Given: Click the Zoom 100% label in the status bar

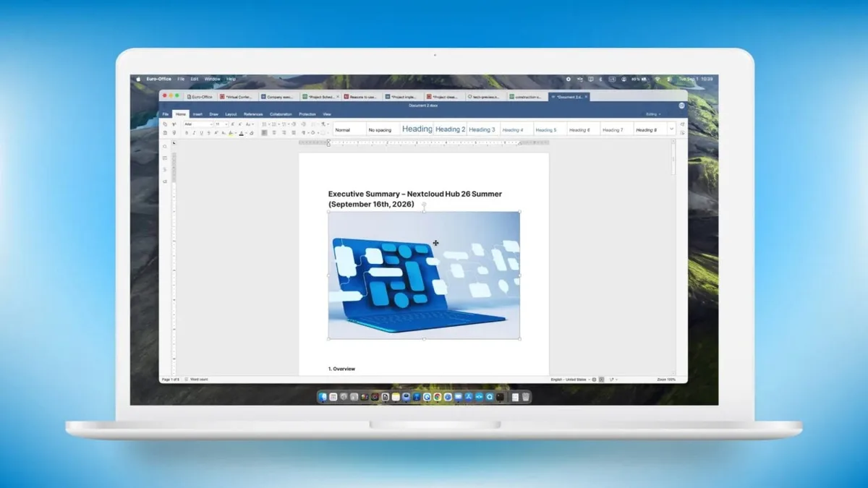Looking at the screenshot, I should (x=666, y=380).
